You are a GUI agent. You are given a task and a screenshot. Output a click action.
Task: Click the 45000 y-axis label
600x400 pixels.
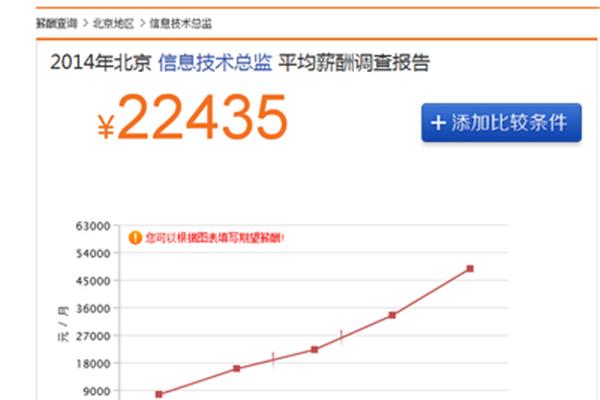[93, 281]
